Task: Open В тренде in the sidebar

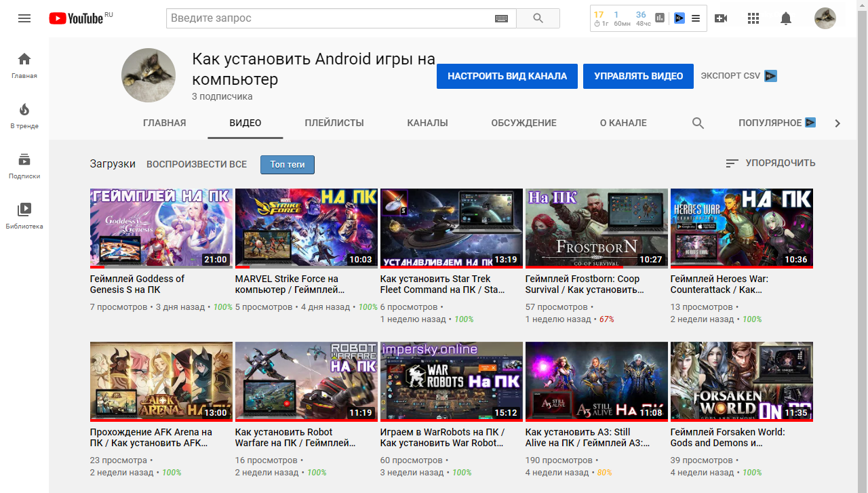Action: point(24,115)
